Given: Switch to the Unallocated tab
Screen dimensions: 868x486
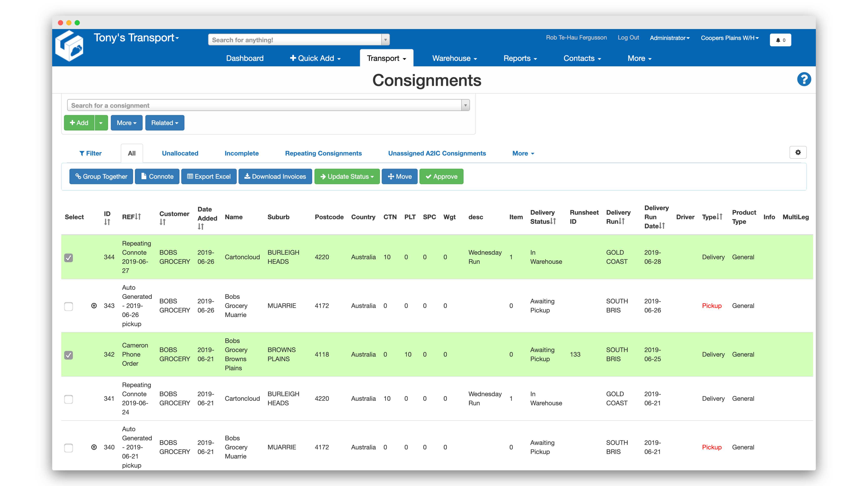Looking at the screenshot, I should coord(180,153).
